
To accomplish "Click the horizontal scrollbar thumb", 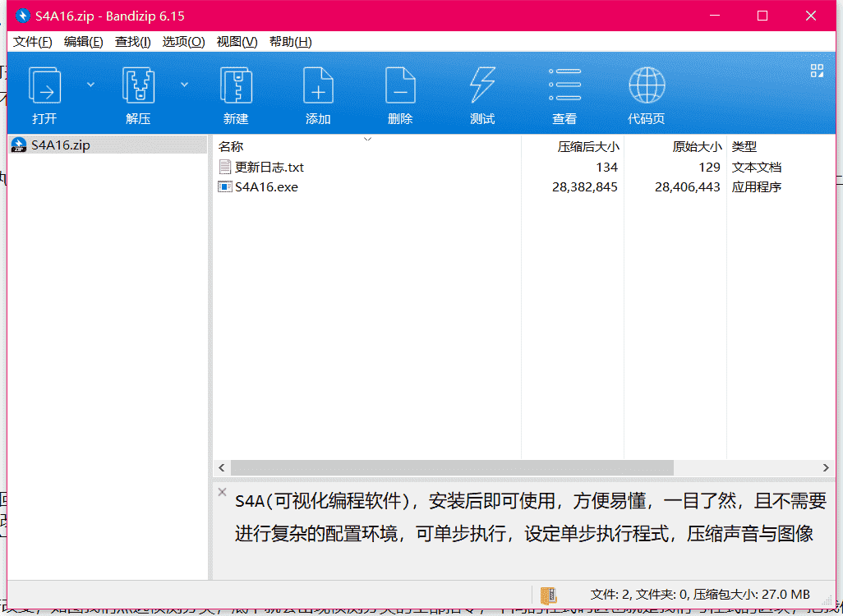I will (452, 467).
